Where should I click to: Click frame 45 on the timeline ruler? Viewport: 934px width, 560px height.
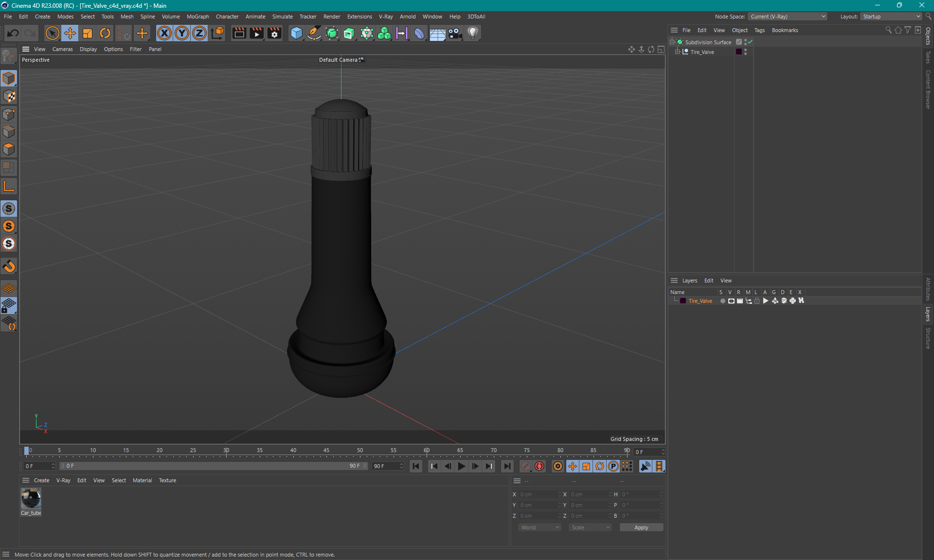point(326,451)
